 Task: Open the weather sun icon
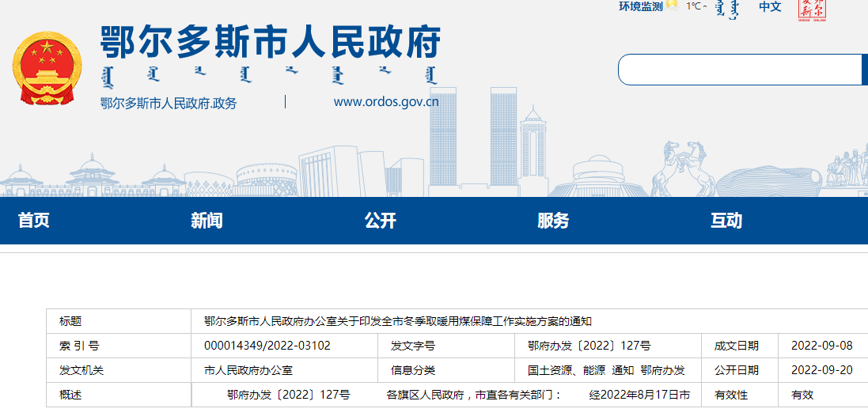(672, 6)
